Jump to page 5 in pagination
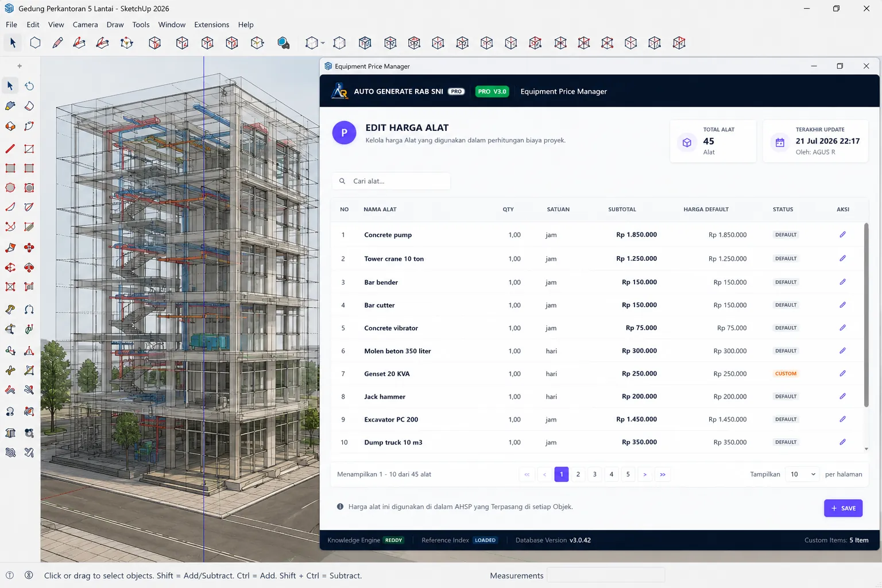This screenshot has width=882, height=588. pyautogui.click(x=628, y=474)
